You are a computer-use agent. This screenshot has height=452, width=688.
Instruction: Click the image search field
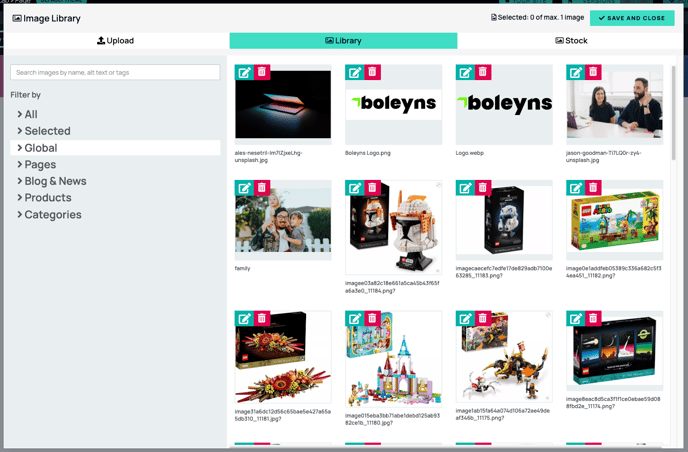115,72
